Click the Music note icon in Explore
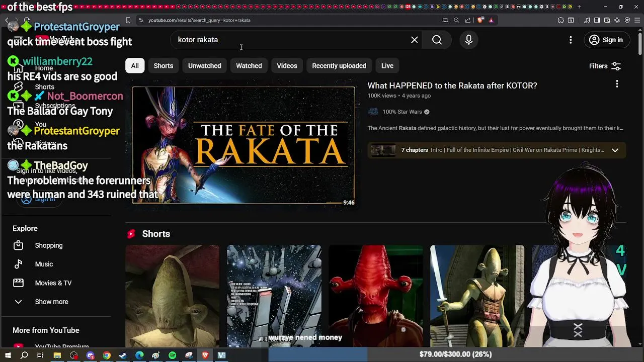Screen dimensions: 644x362 pos(19,264)
